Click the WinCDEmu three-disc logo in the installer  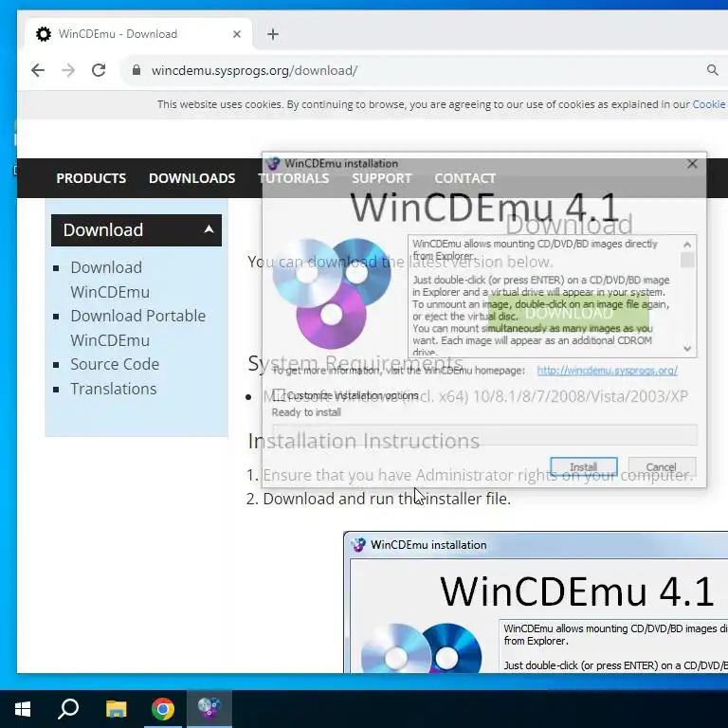[x=331, y=294]
